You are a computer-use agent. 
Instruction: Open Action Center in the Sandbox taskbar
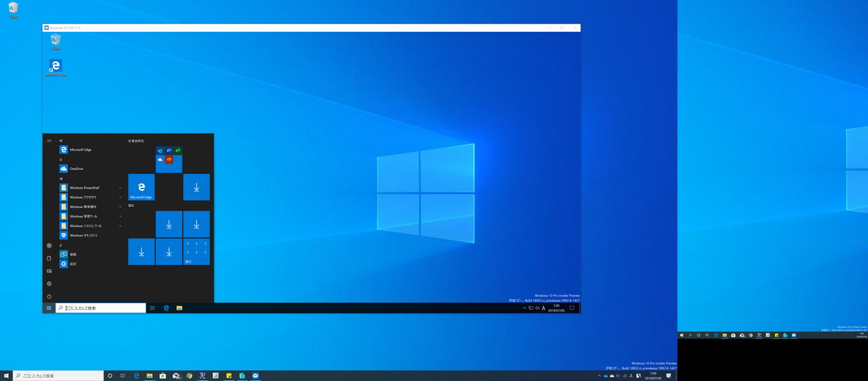click(572, 308)
